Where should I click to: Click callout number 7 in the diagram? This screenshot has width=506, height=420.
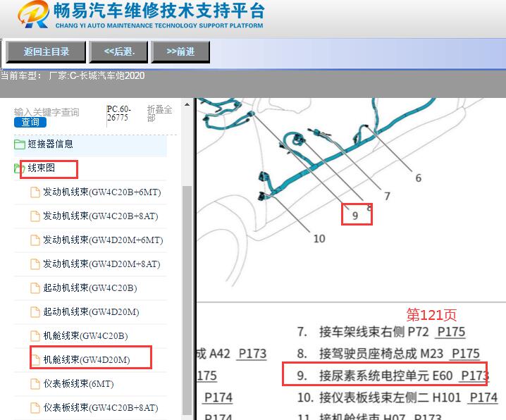(387, 196)
